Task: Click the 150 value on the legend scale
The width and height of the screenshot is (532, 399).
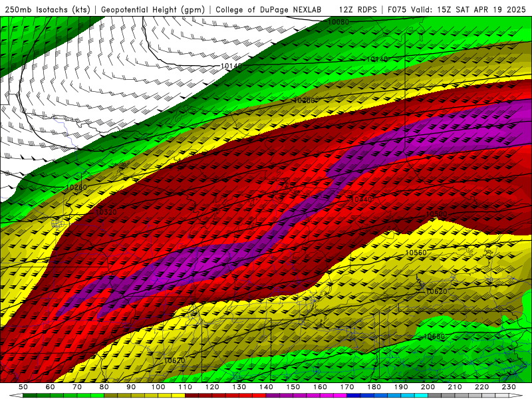Action: [x=293, y=387]
